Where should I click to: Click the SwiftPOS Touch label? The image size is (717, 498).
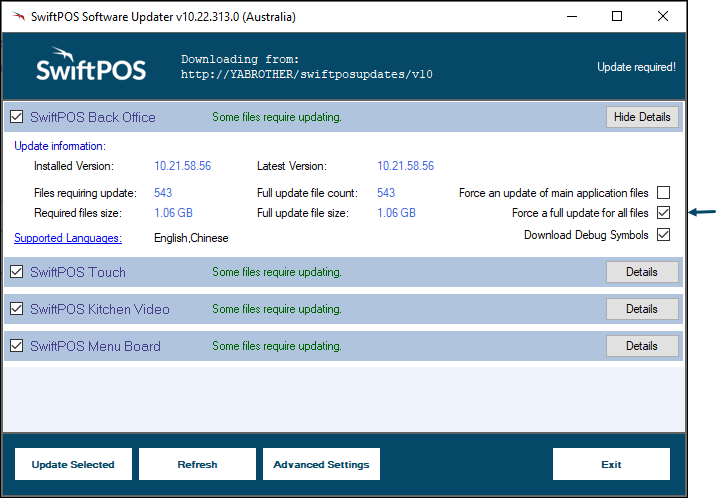78,272
